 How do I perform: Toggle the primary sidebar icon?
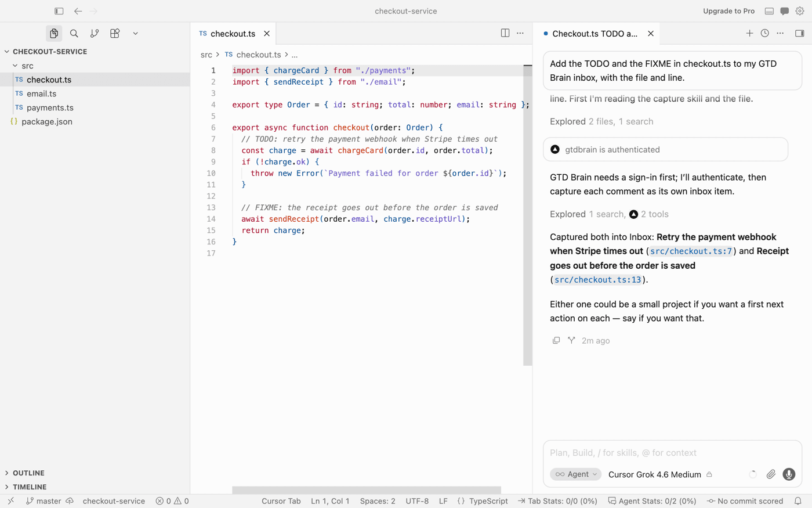[x=59, y=11]
